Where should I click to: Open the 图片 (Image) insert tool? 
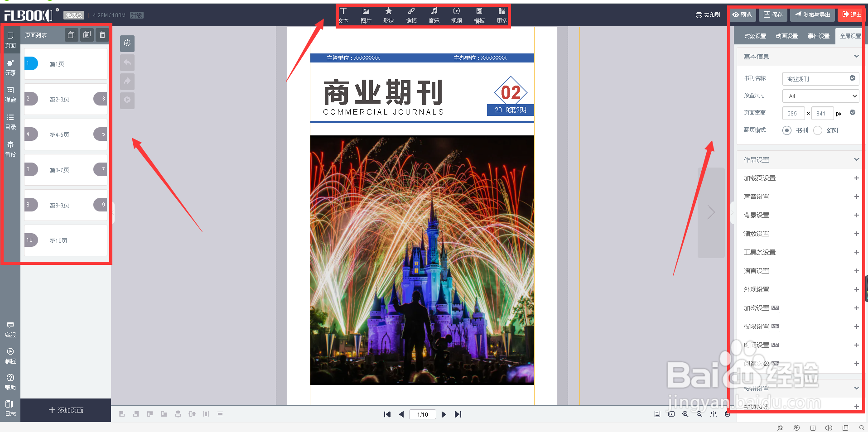(x=366, y=15)
